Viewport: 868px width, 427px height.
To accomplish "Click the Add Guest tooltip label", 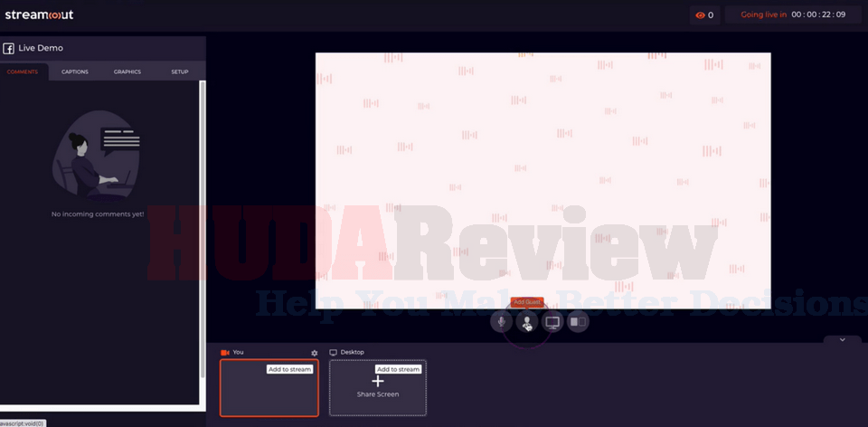I will 527,302.
